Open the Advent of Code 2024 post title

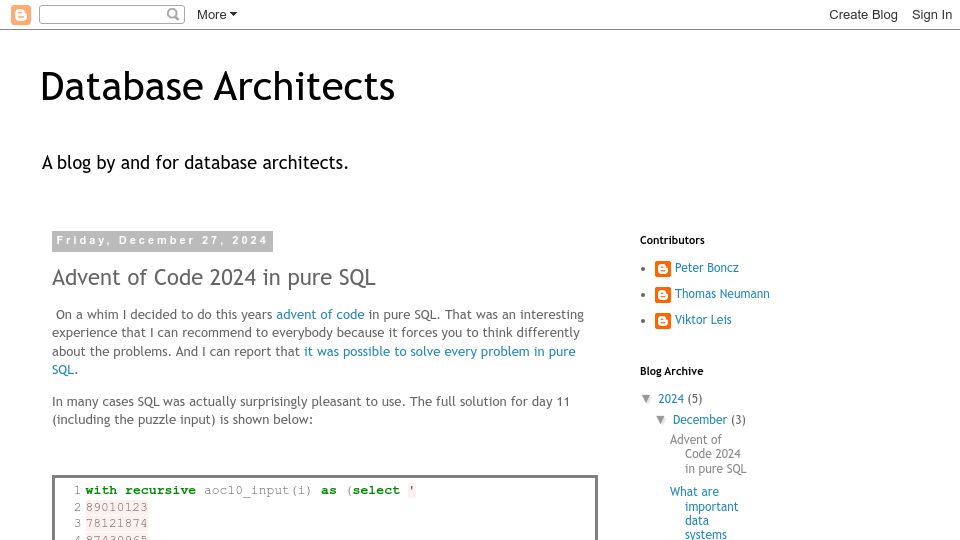point(214,277)
